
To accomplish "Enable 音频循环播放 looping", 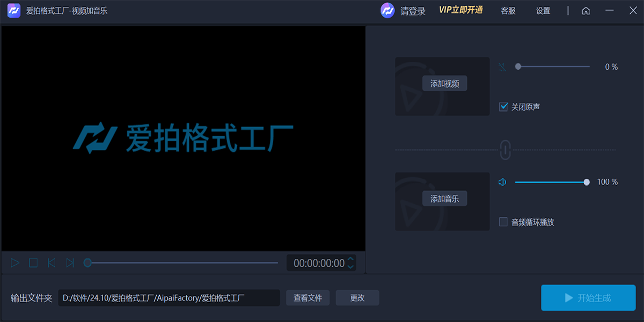I will coord(503,222).
